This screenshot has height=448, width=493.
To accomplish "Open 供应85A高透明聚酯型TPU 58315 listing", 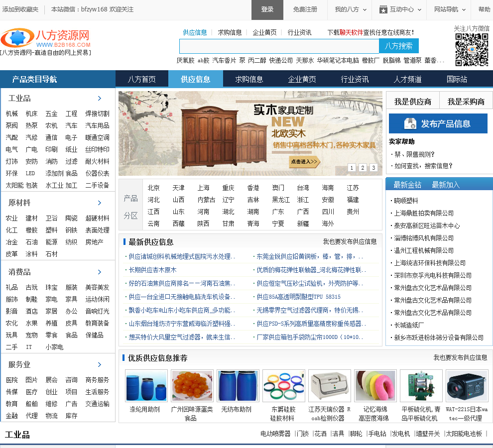I will pos(298,297).
